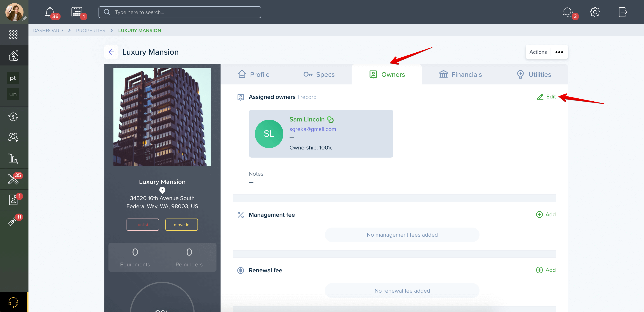The width and height of the screenshot is (644, 312).
Task: Click the pin icon near the avatar
Action: 24,19
